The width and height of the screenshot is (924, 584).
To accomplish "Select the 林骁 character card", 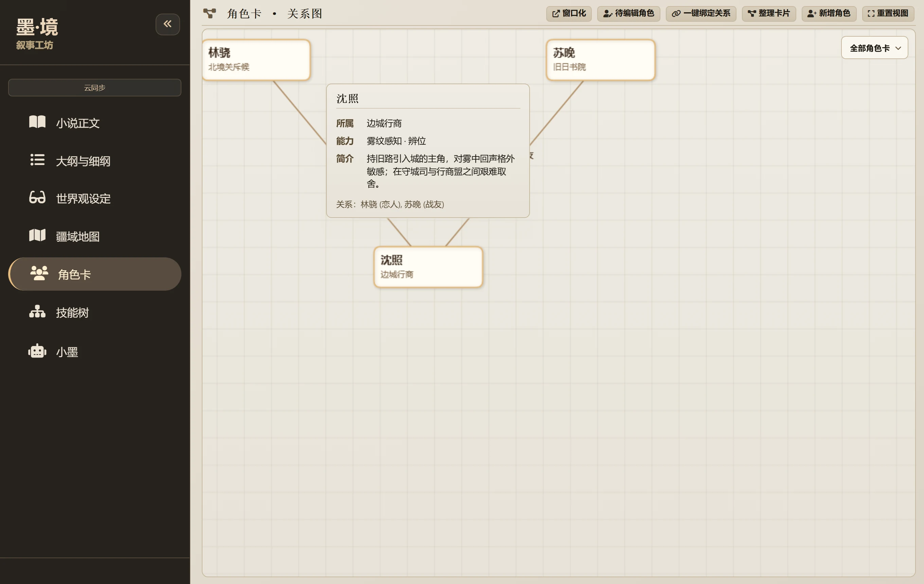I will [x=256, y=60].
